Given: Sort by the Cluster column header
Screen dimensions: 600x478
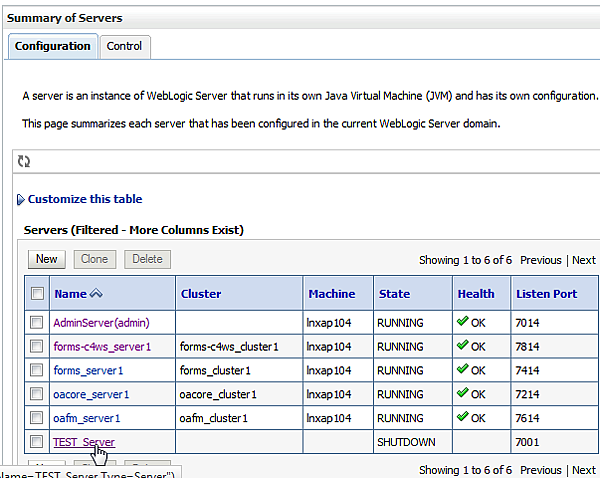Looking at the screenshot, I should tap(201, 294).
